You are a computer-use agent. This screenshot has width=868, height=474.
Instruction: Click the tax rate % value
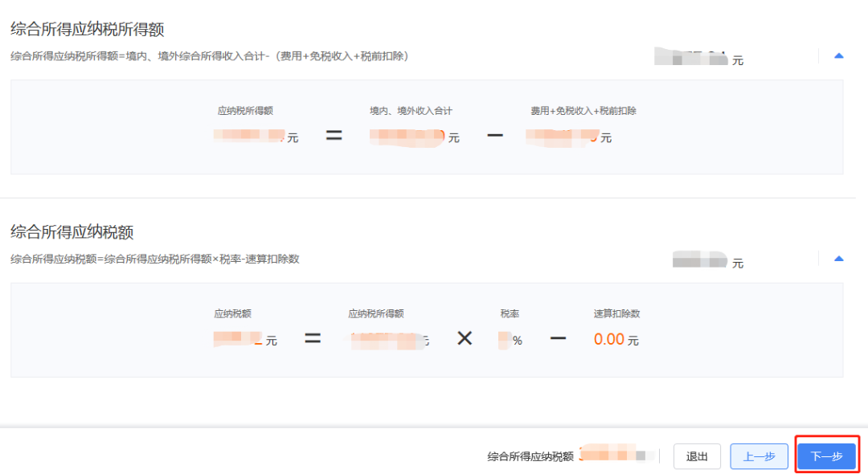pos(510,340)
